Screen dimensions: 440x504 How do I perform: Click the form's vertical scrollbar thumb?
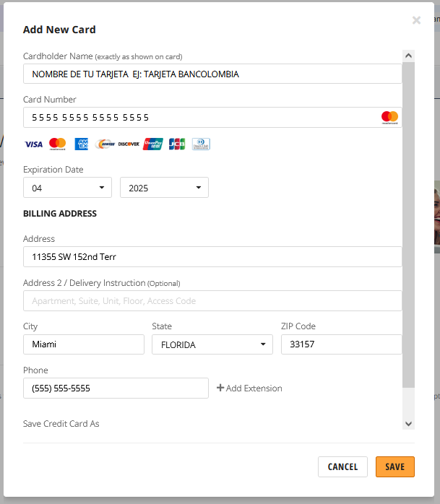click(408, 225)
